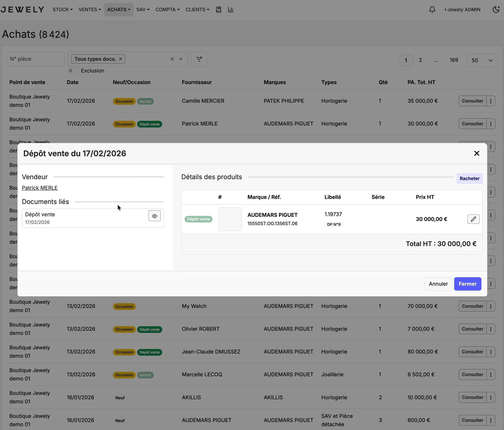
Task: Open the page size 50 dropdown
Action: pos(482,60)
